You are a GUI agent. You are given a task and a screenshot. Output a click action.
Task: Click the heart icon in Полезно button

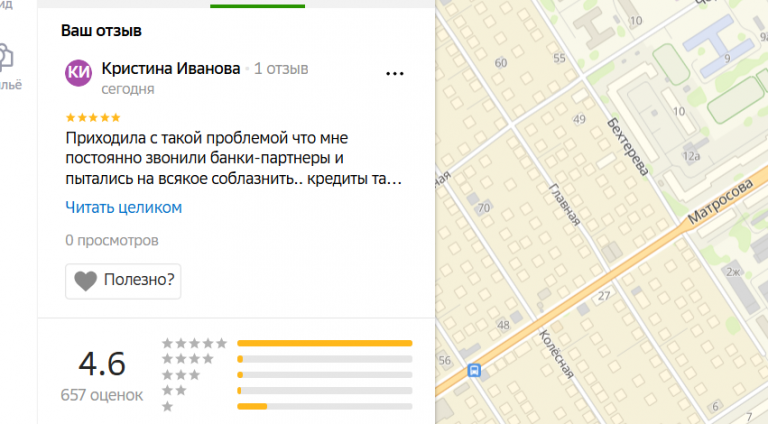[x=86, y=281]
